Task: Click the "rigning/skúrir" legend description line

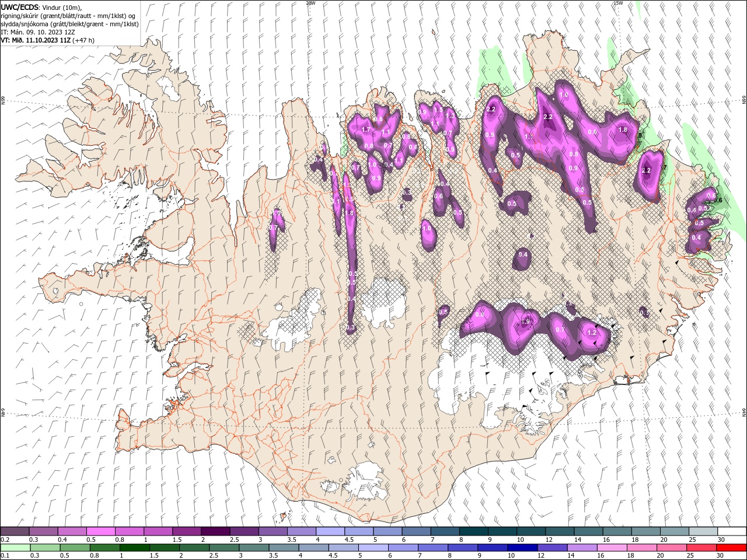Action: 68,16
